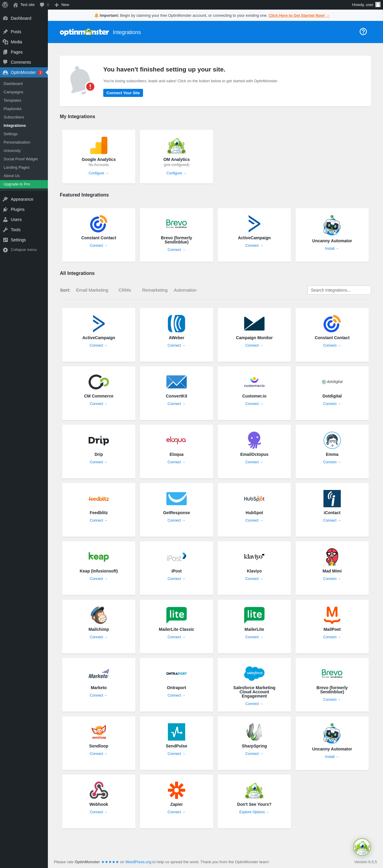The width and height of the screenshot is (383, 868).
Task: Configure the OM Analytics integration
Action: pos(176,173)
